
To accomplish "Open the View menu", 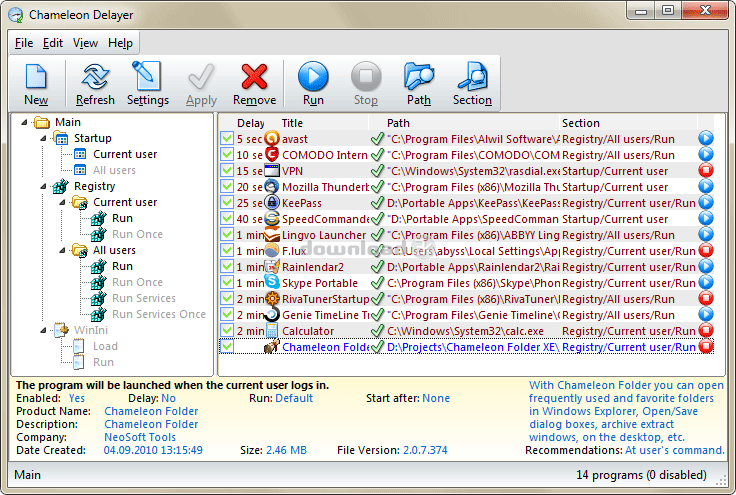I will coord(85,43).
